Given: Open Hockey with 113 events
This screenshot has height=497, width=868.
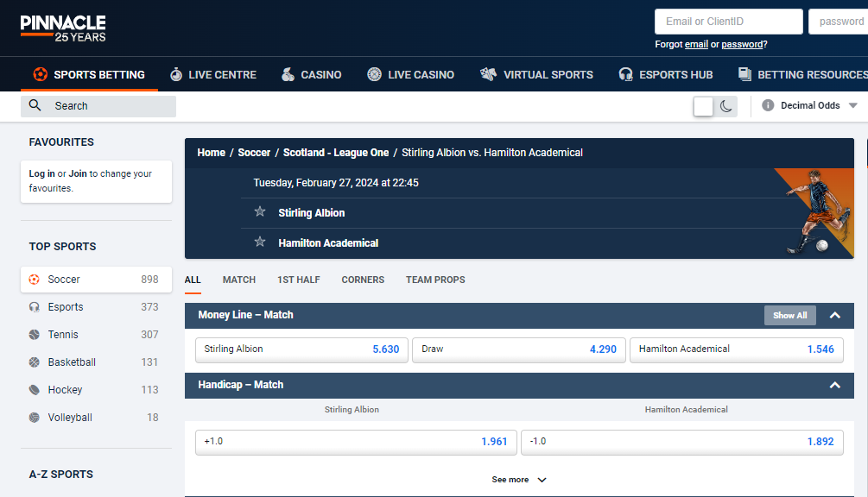Looking at the screenshot, I should pyautogui.click(x=97, y=390).
